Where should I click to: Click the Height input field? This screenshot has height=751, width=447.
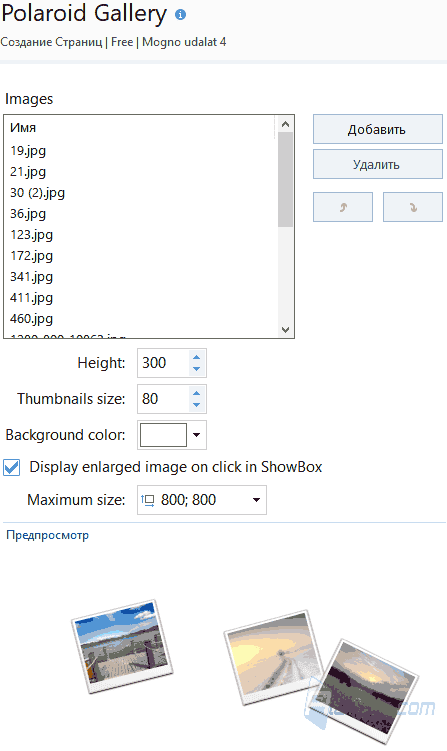coord(164,363)
